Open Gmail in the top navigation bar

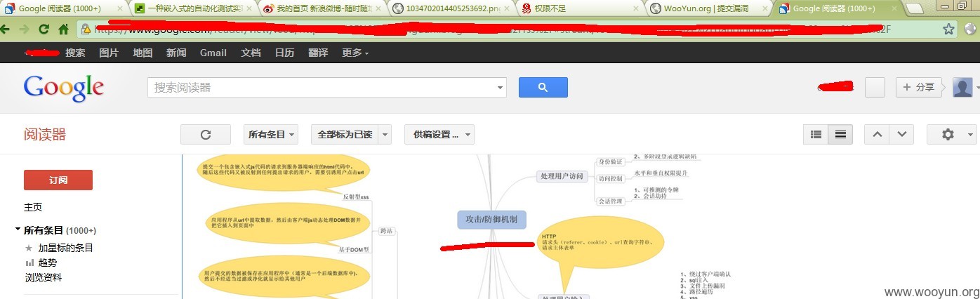click(213, 53)
